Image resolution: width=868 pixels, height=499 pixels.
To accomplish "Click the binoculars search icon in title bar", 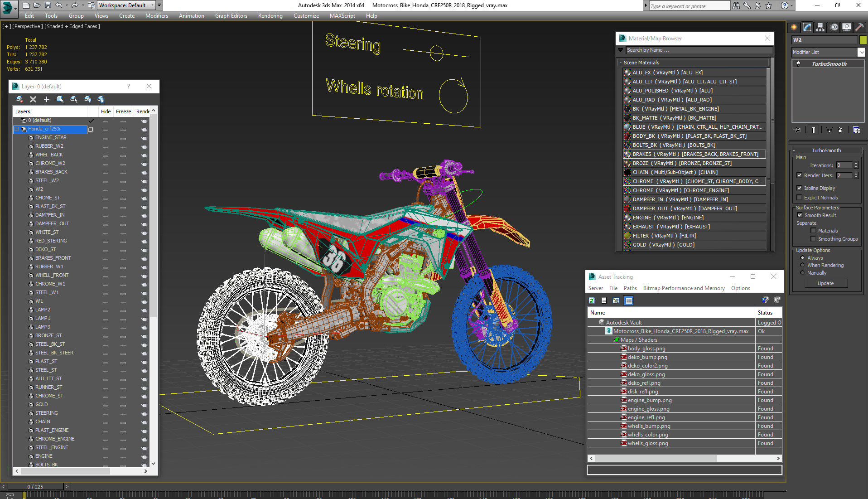I will point(736,5).
